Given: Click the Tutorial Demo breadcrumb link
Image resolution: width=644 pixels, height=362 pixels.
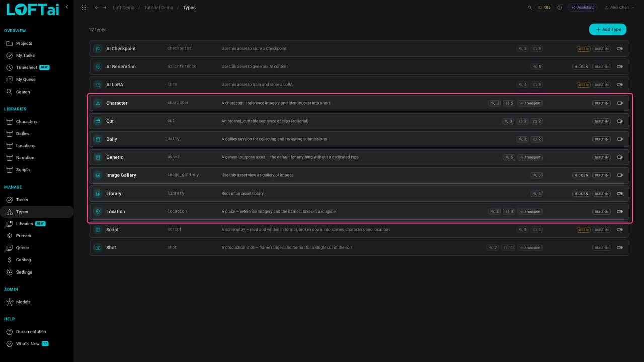Looking at the screenshot, I should pos(158,8).
